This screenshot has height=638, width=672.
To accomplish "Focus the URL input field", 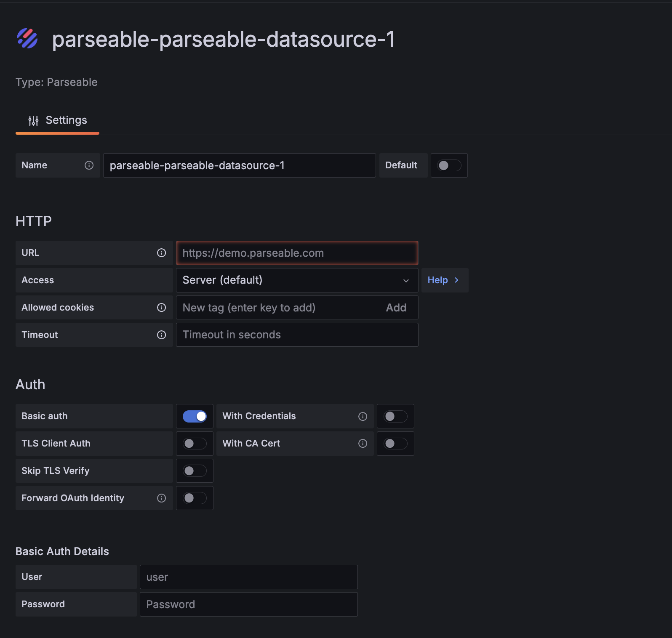I will [297, 253].
